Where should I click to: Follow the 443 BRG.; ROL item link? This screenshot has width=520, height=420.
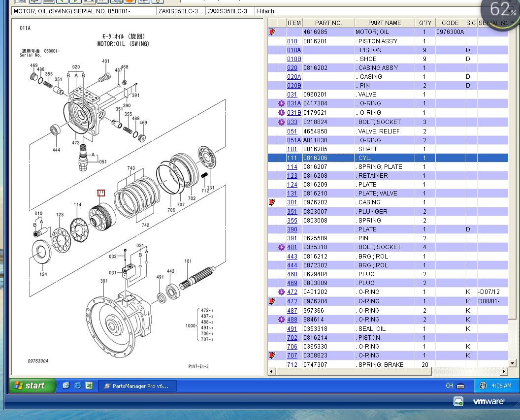292,257
